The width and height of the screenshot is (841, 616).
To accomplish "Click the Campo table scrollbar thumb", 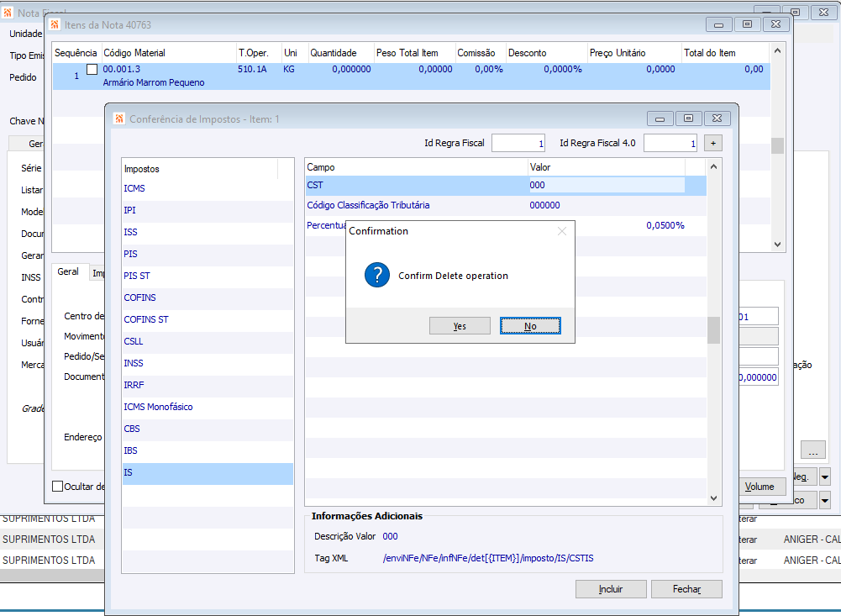I will [713, 330].
